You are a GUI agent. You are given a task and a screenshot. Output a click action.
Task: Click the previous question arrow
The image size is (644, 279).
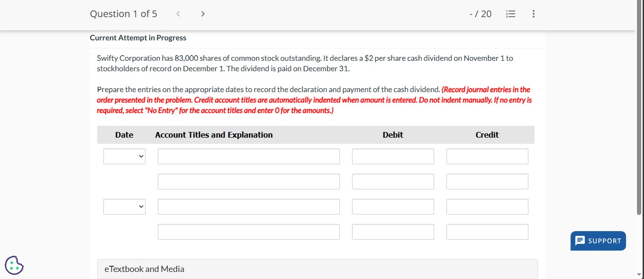178,14
